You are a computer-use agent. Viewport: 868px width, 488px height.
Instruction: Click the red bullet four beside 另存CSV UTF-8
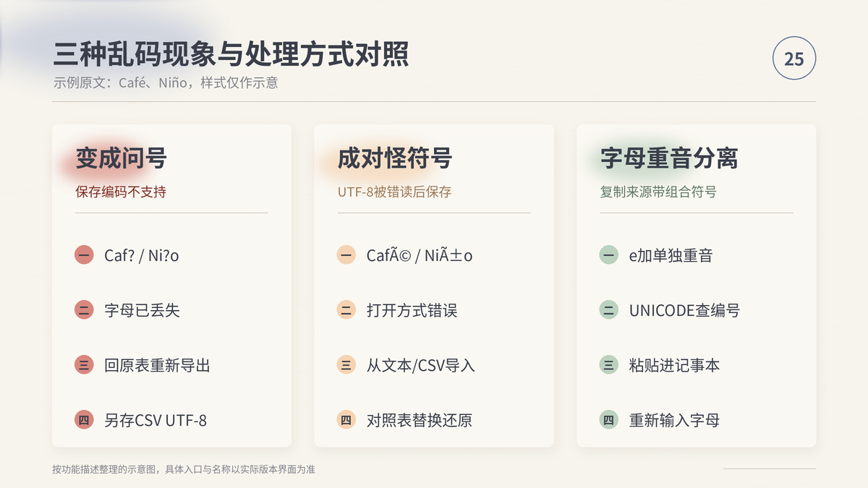tap(84, 420)
